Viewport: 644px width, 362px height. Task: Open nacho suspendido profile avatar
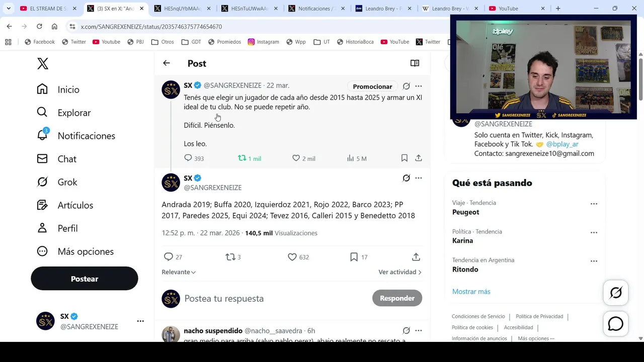click(171, 334)
